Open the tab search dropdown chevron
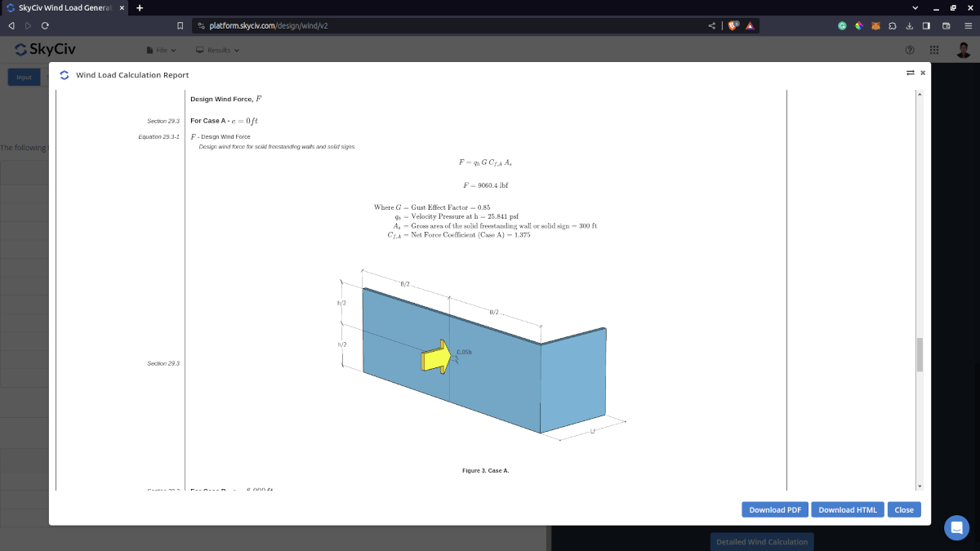The width and height of the screenshot is (980, 551). pyautogui.click(x=915, y=8)
